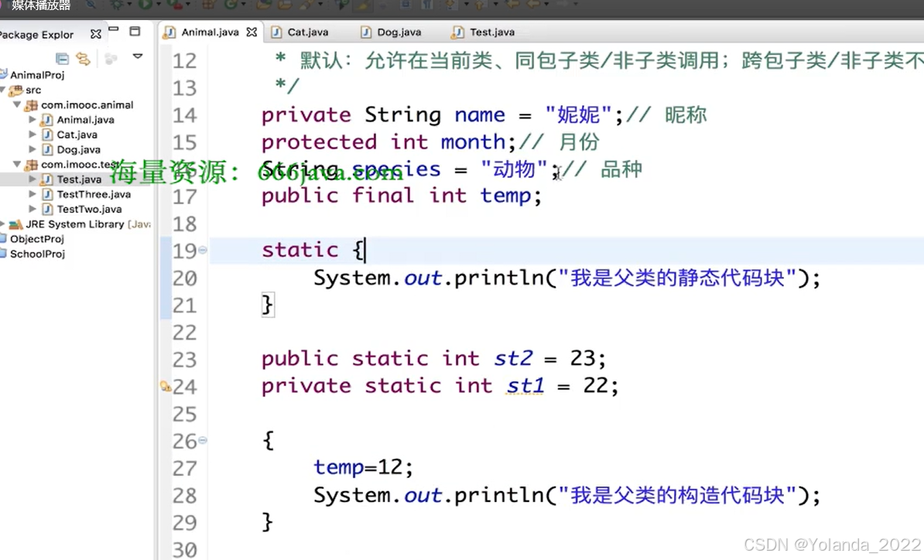Select the ObjectProj project
Screen dimensions: 924x560
tap(36, 239)
